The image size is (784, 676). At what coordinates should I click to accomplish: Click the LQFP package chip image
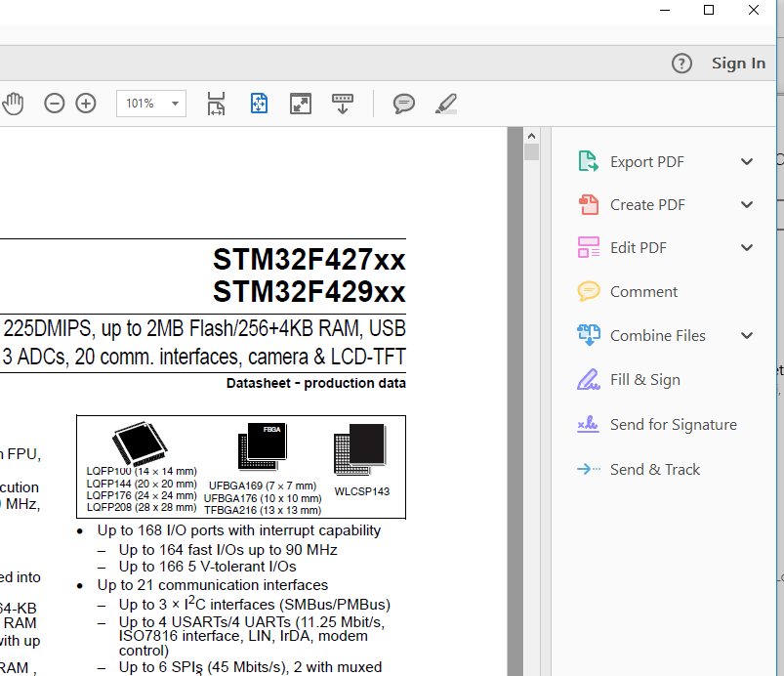[140, 443]
